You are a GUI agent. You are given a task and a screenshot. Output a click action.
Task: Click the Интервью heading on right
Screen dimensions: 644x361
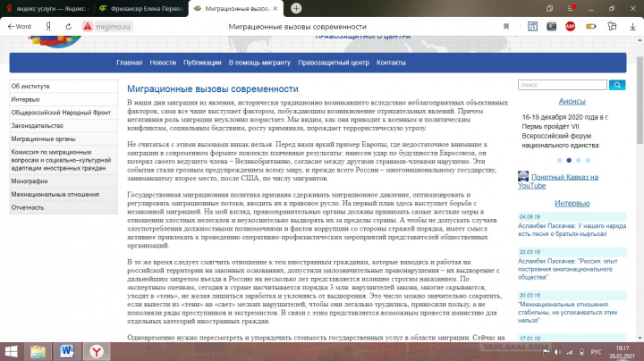[x=572, y=203]
